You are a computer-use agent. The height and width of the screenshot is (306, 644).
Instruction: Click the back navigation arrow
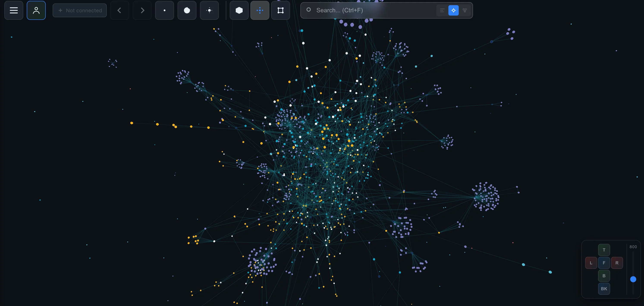(119, 10)
